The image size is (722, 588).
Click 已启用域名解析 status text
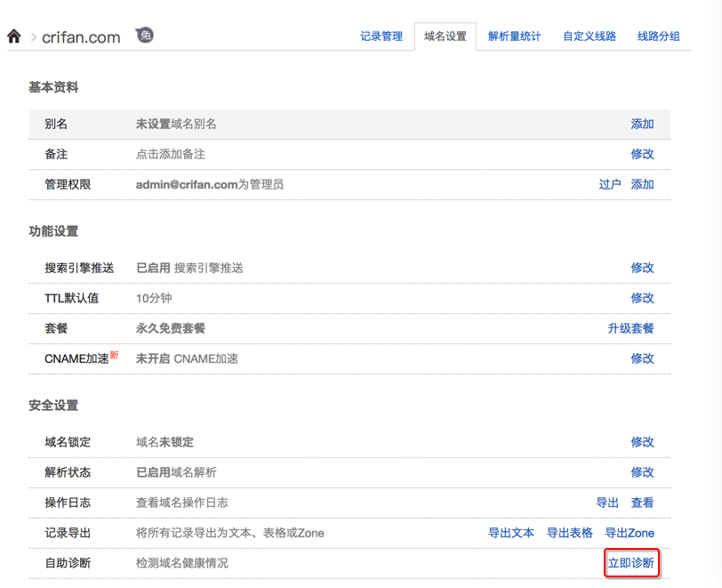176,472
